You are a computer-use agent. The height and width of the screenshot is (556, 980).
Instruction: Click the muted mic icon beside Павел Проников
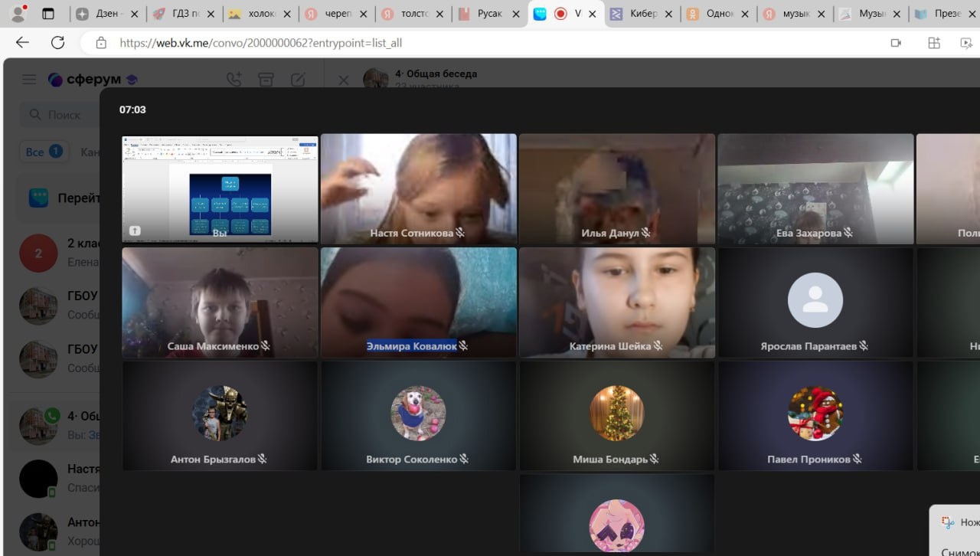pyautogui.click(x=857, y=460)
